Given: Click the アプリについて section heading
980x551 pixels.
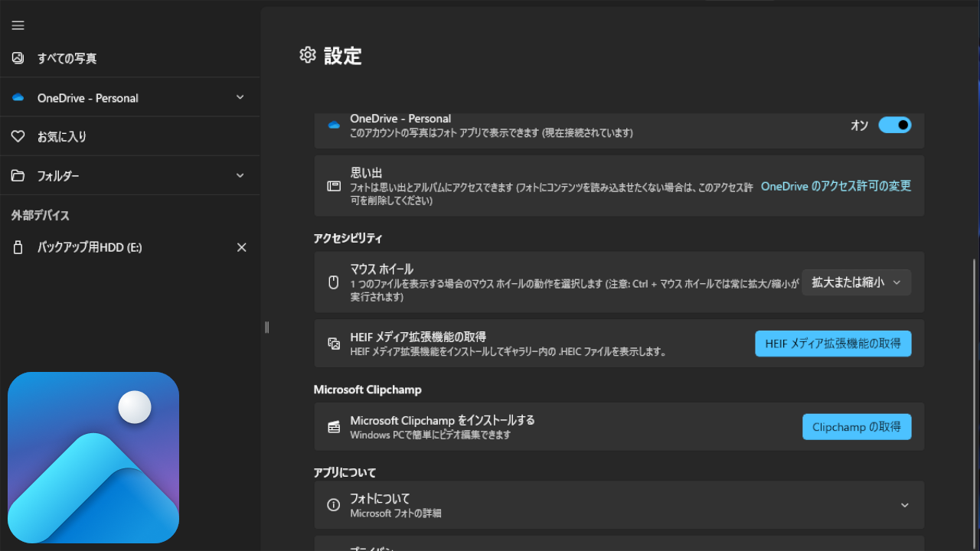Looking at the screenshot, I should pyautogui.click(x=345, y=472).
